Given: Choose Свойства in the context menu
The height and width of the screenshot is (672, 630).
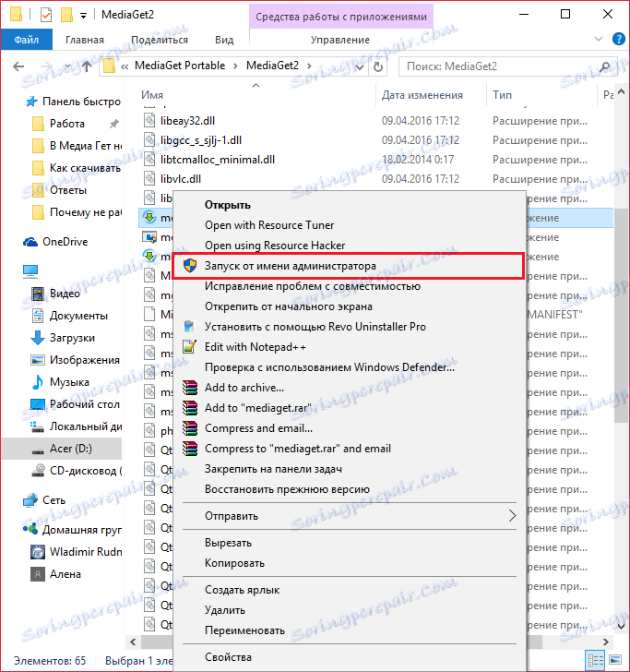Looking at the screenshot, I should pos(228,657).
